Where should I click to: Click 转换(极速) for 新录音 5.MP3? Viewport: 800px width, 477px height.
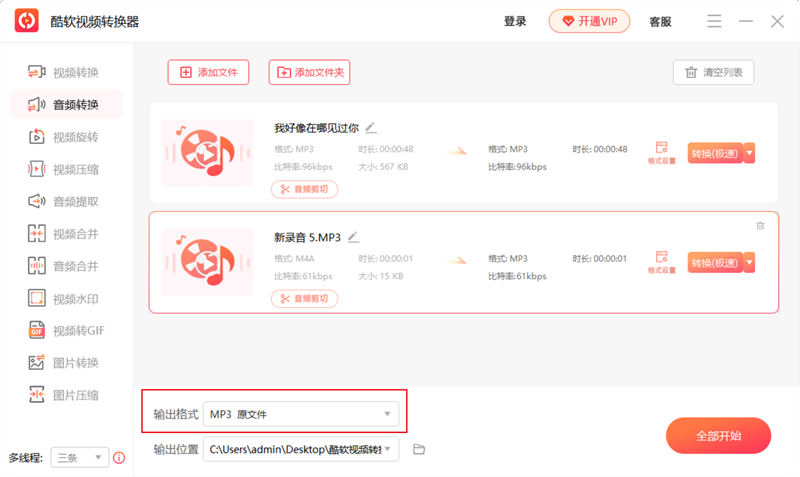(715, 263)
